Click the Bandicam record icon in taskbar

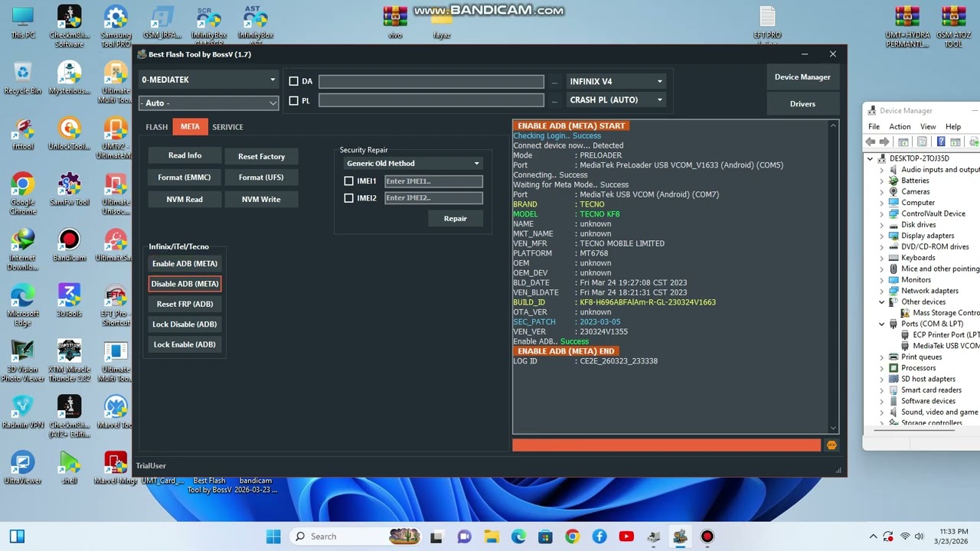point(707,536)
